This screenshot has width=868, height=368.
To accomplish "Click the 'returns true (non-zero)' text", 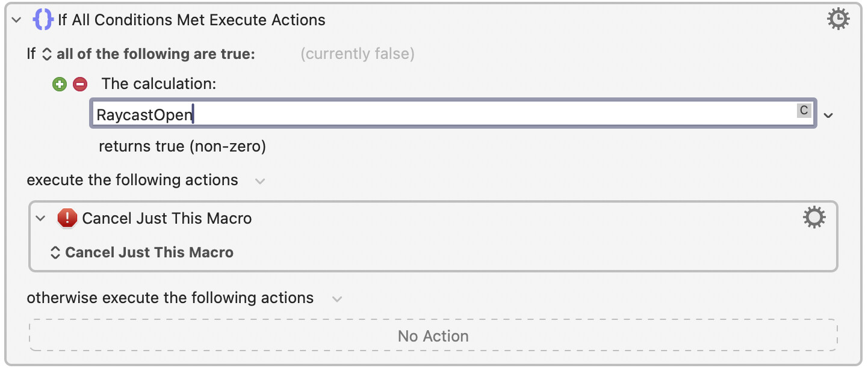I will [182, 146].
